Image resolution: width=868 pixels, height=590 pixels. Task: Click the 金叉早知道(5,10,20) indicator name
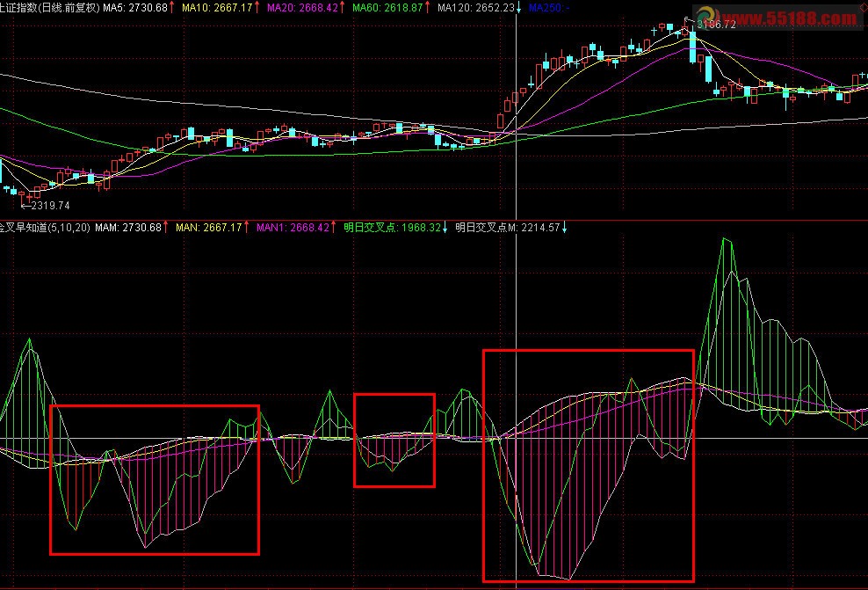pyautogui.click(x=45, y=227)
